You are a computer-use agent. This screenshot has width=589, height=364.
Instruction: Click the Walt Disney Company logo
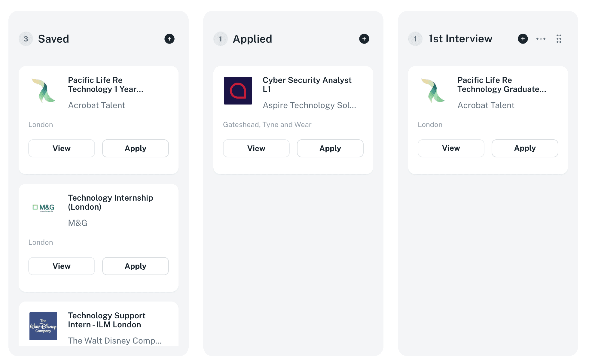coord(43,326)
